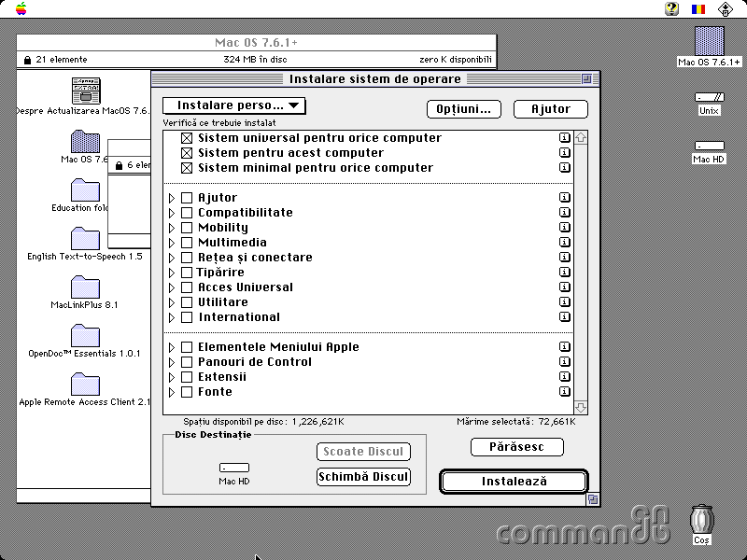The height and width of the screenshot is (560, 747).
Task: Select OpenDoc Essentials 1.0.1 folder icon
Action: tap(85, 335)
